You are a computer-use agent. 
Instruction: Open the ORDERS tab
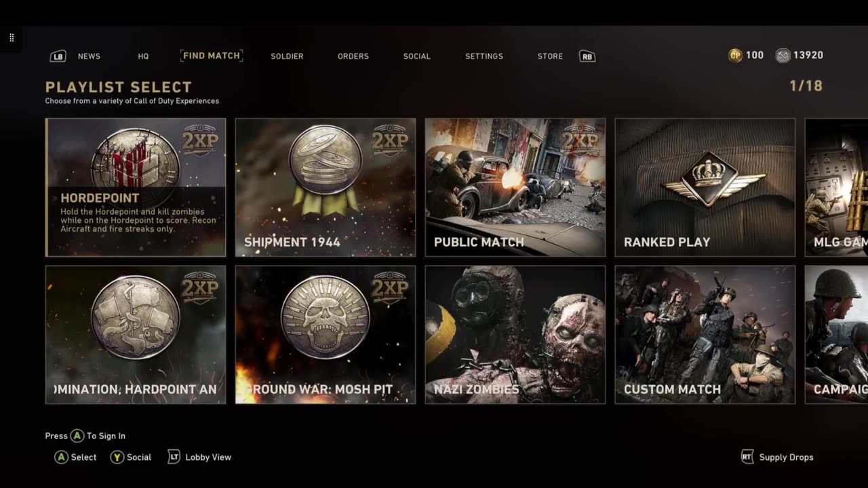tap(353, 56)
